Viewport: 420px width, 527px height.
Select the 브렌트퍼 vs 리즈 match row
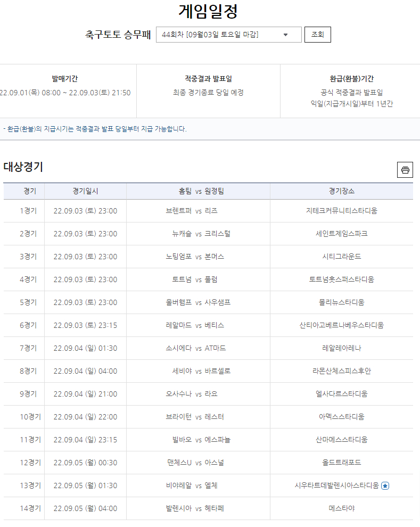[x=208, y=211]
